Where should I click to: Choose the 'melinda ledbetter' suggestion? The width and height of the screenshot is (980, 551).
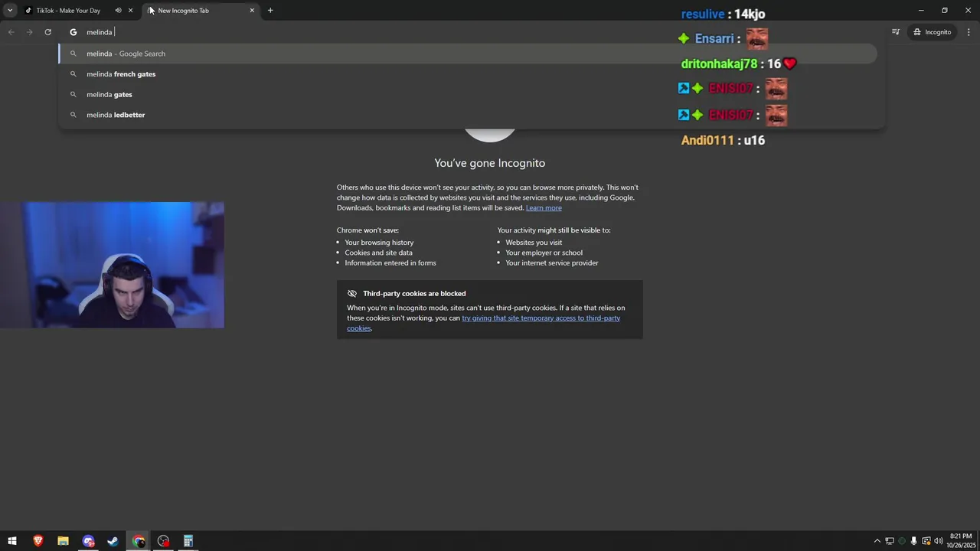point(468,115)
